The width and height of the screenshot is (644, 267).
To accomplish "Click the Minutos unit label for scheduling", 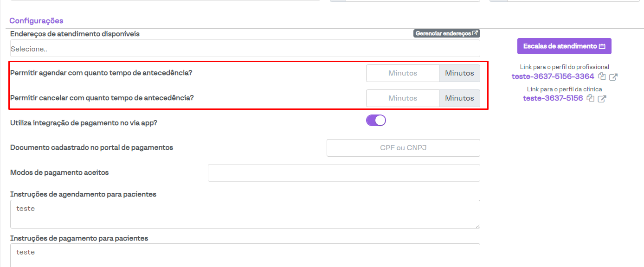I will tap(459, 73).
